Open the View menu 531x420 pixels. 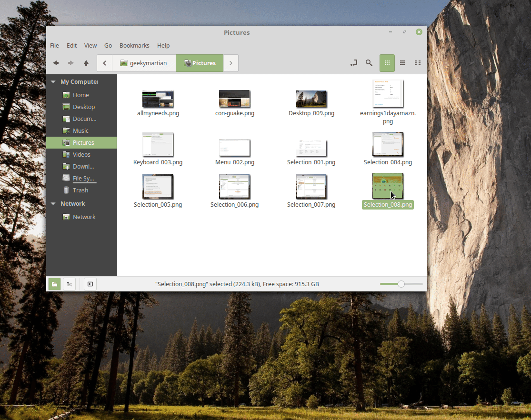click(90, 46)
